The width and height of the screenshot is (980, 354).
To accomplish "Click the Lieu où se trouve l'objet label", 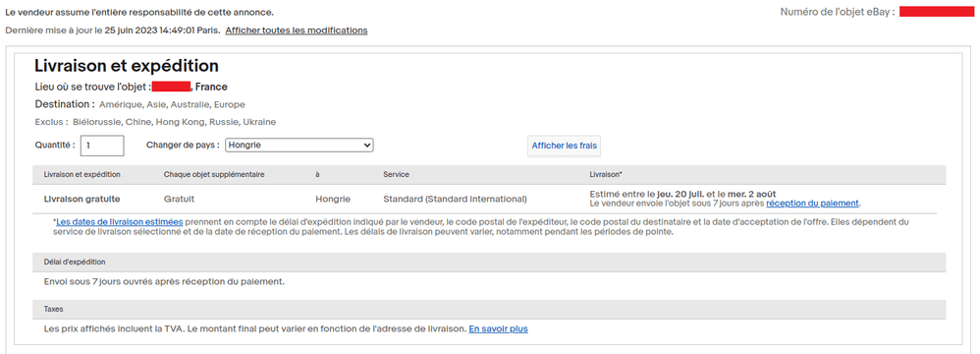I will [x=92, y=87].
